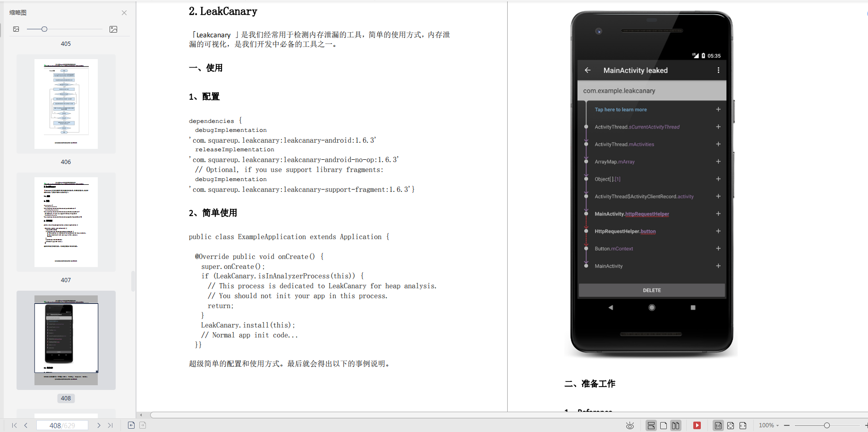The image size is (868, 432).
Task: Close the thumbnail panel
Action: tap(124, 13)
